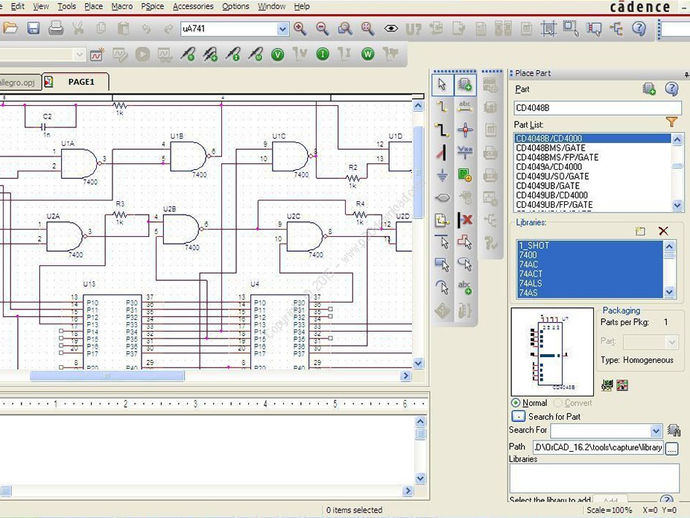This screenshot has width=690, height=518.
Task: Open the Place menu
Action: tap(93, 7)
